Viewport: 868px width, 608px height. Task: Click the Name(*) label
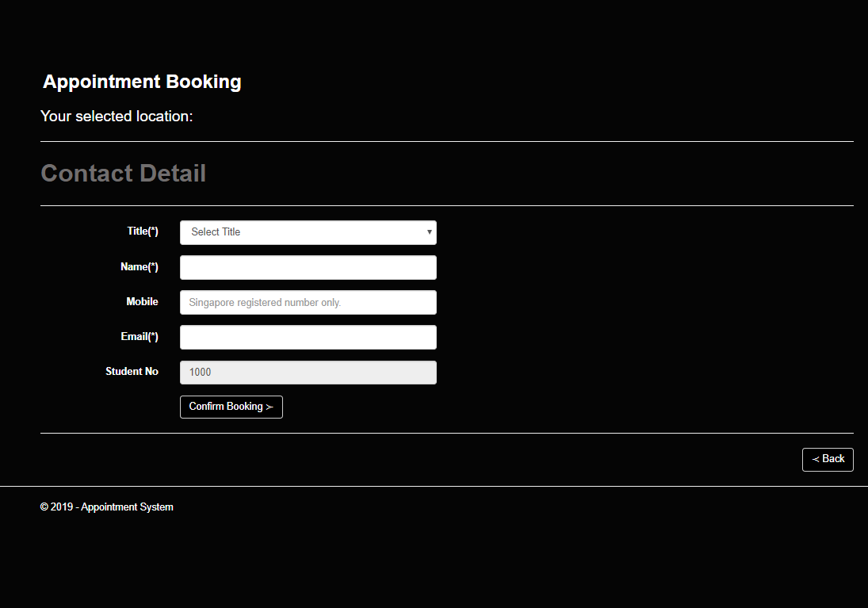(139, 266)
